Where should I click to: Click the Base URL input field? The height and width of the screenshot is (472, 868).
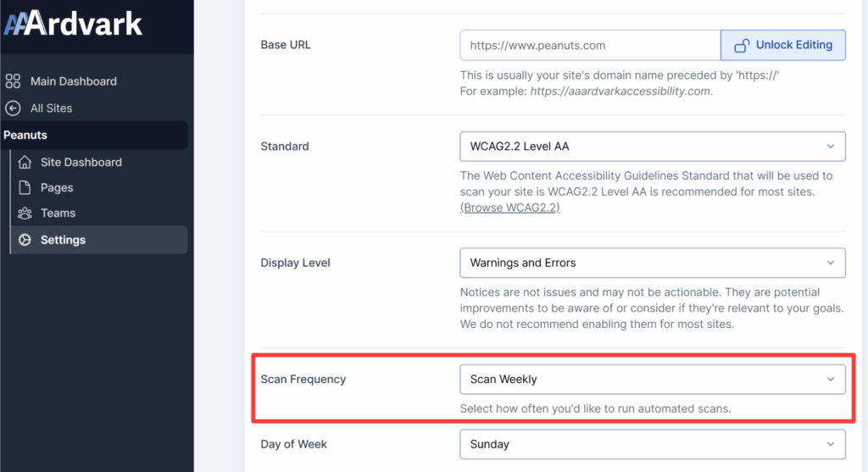tap(589, 46)
